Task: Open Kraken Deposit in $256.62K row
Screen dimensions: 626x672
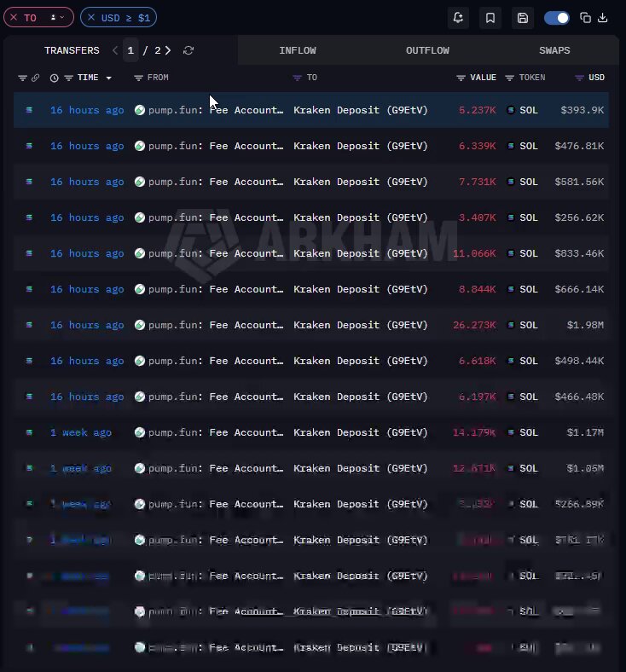Action: [361, 217]
